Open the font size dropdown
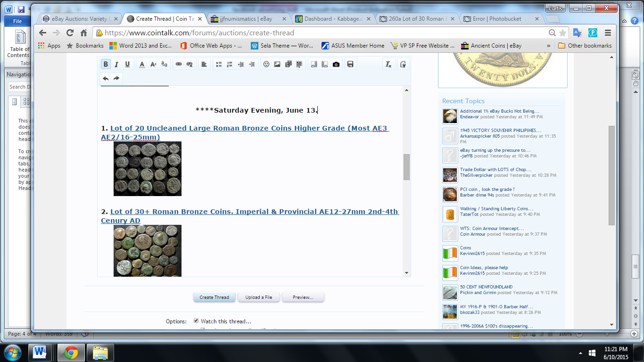 [x=153, y=65]
